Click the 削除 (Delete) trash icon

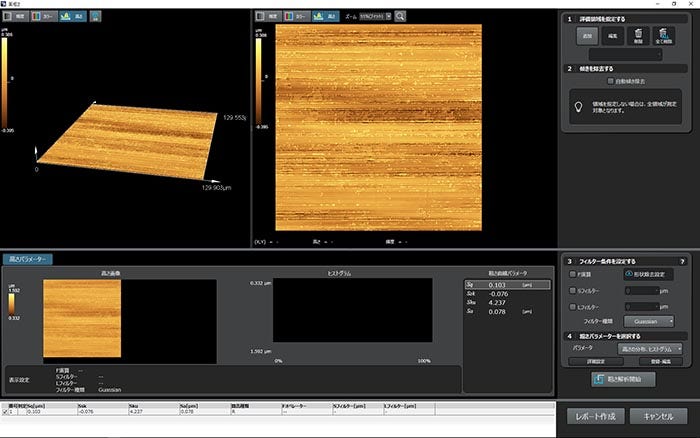pos(638,35)
